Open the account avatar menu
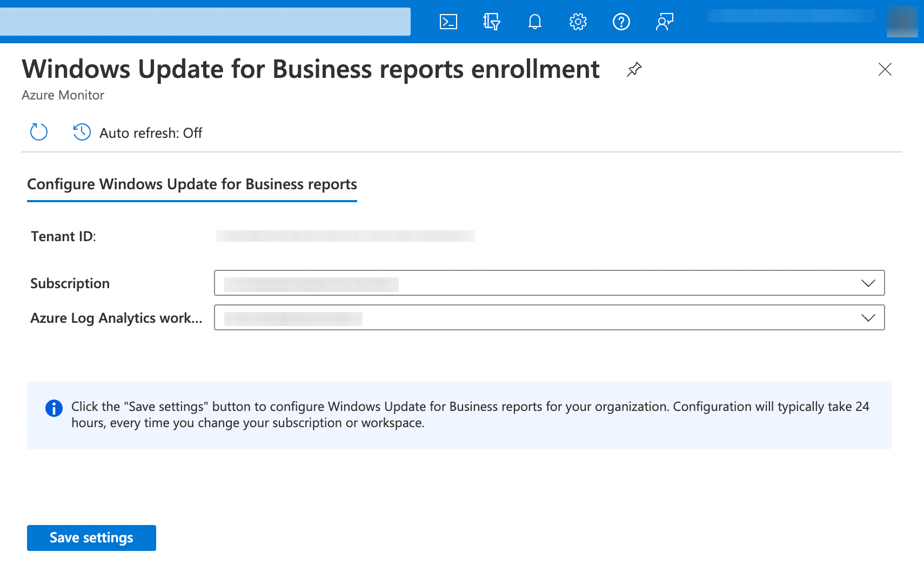This screenshot has width=924, height=578. pos(902,22)
